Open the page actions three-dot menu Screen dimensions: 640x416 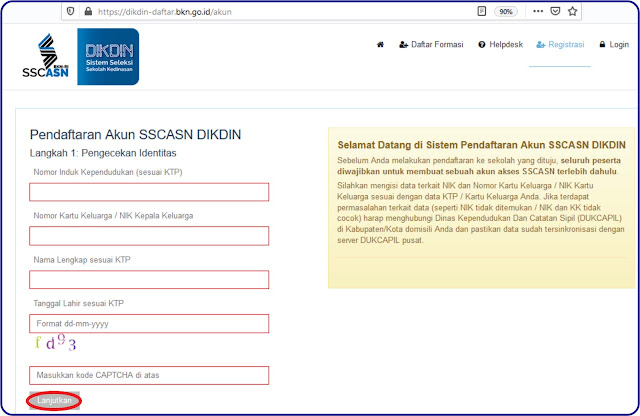538,11
